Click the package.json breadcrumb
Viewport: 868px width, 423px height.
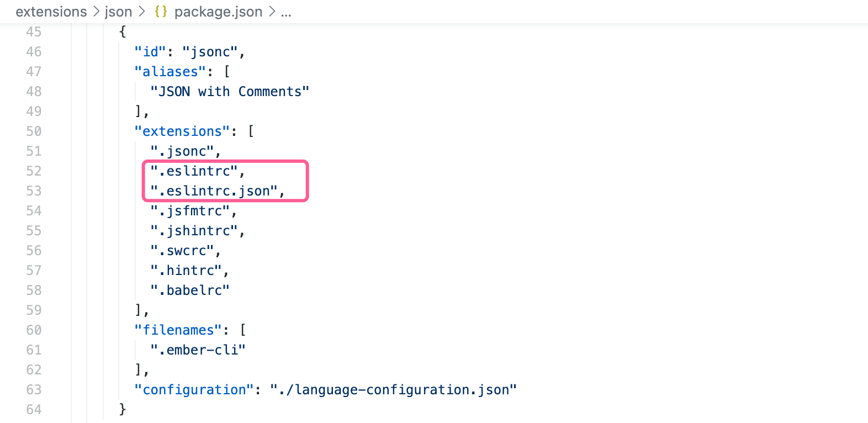click(218, 12)
